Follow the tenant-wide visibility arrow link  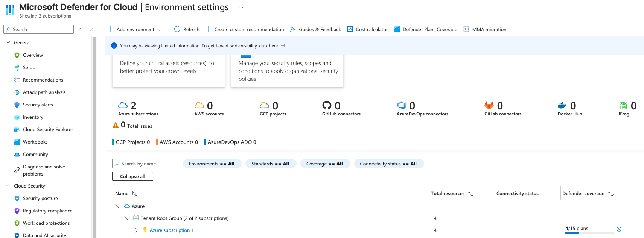tap(283, 45)
